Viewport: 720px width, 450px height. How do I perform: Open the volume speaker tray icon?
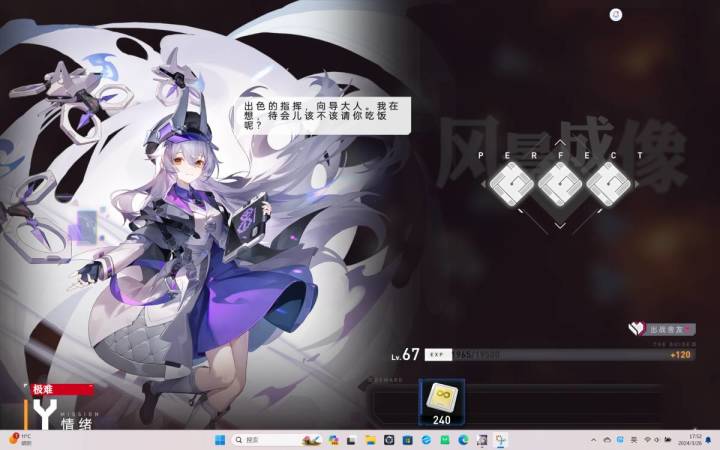(x=657, y=440)
